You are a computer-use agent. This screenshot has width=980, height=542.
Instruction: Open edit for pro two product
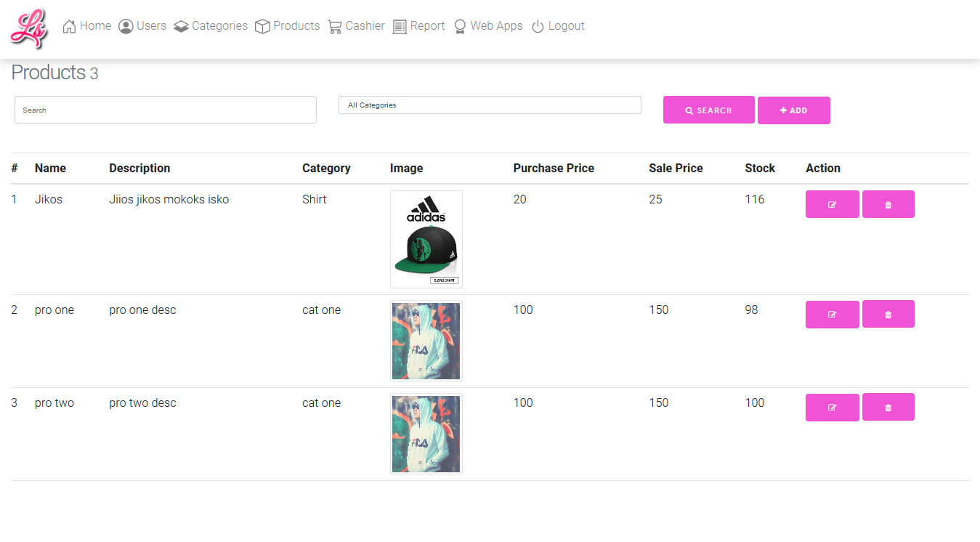(x=832, y=408)
